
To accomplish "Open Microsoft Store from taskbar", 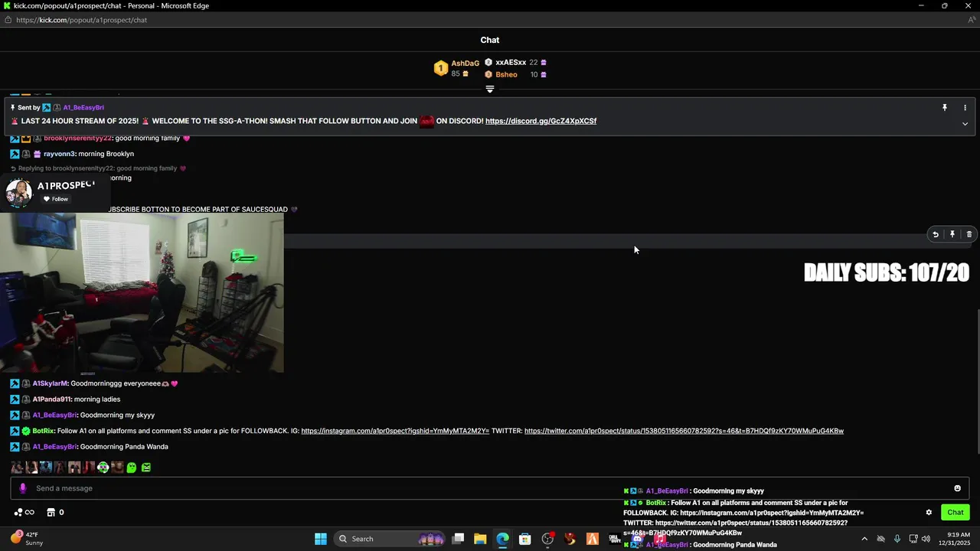I will coord(524,539).
